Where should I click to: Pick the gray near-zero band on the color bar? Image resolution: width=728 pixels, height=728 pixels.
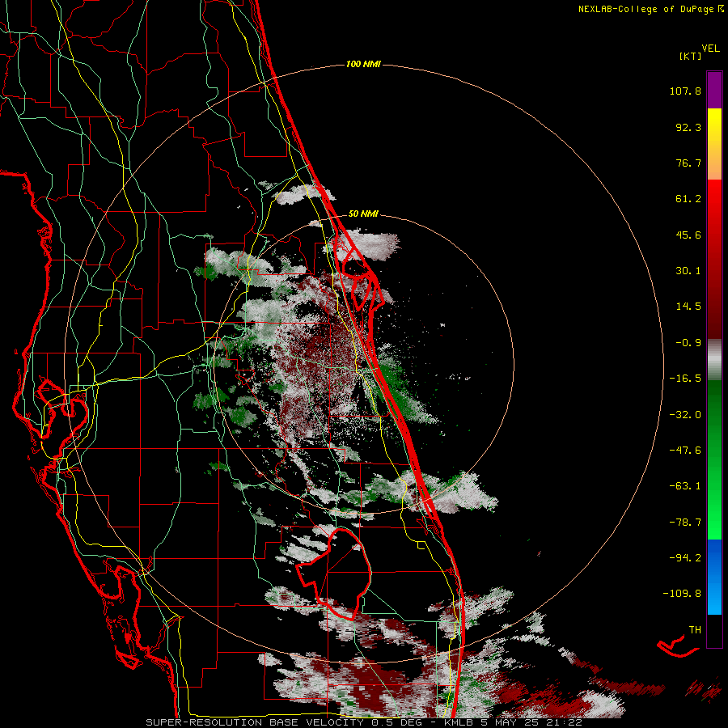[714, 358]
